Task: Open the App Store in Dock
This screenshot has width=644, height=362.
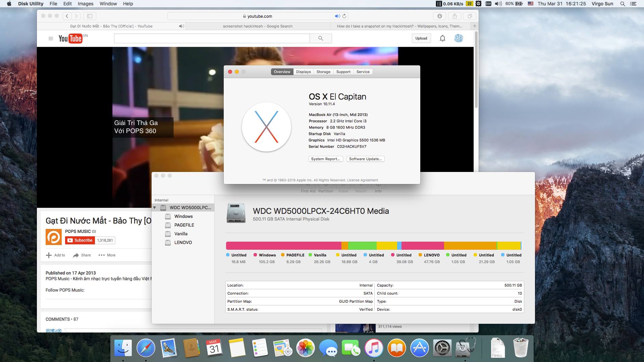Action: (x=420, y=348)
